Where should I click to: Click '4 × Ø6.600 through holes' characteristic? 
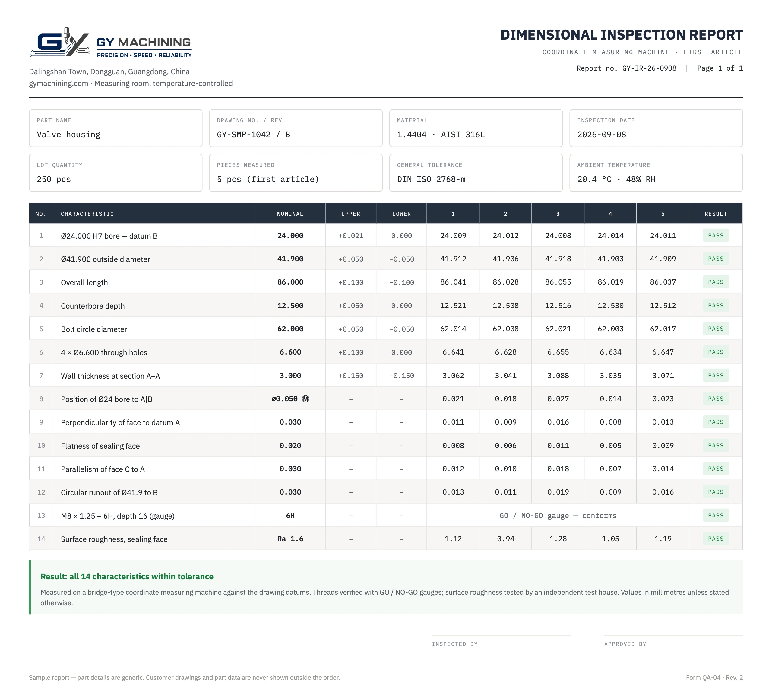[x=104, y=352]
